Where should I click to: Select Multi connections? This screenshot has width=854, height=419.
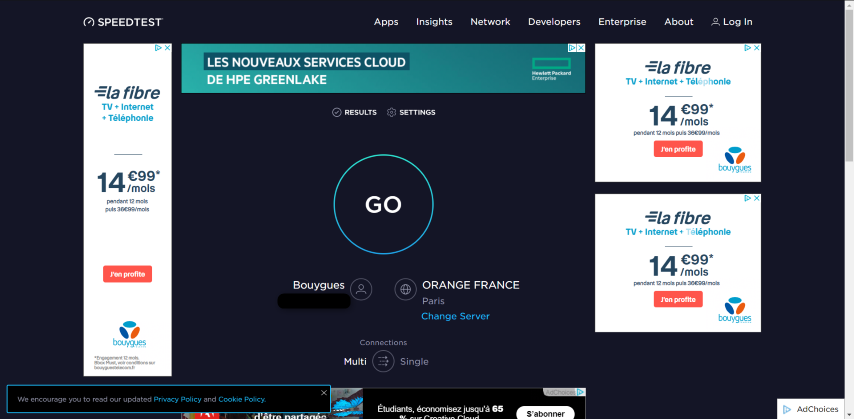coord(355,361)
